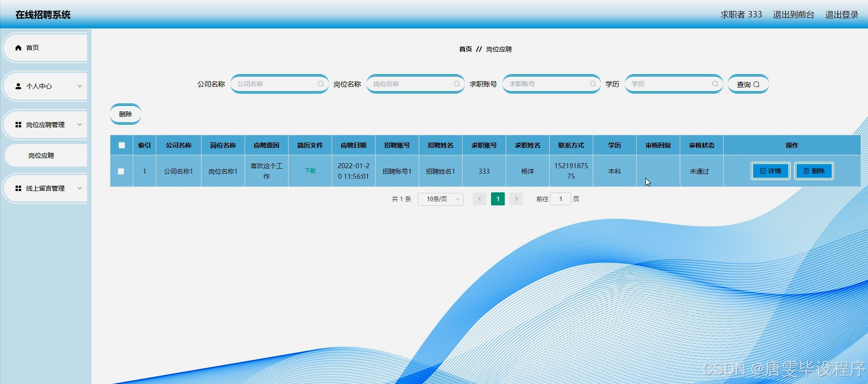868x384 pixels.
Task: Click the 删除 button above the table
Action: click(126, 114)
